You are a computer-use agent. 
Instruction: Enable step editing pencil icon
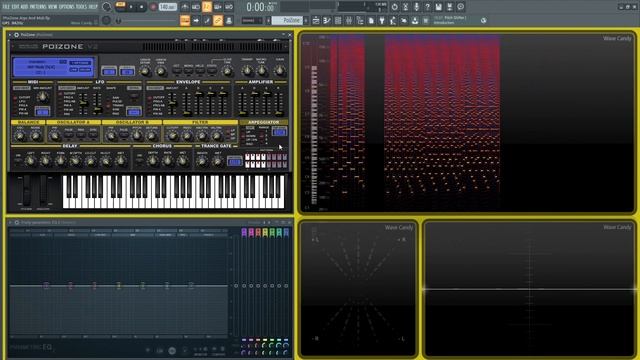tap(207, 20)
